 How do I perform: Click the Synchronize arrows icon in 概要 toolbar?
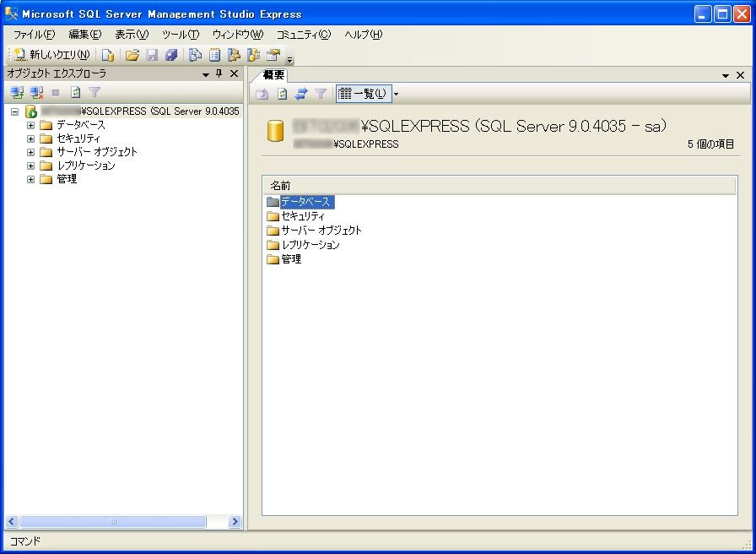click(x=301, y=94)
